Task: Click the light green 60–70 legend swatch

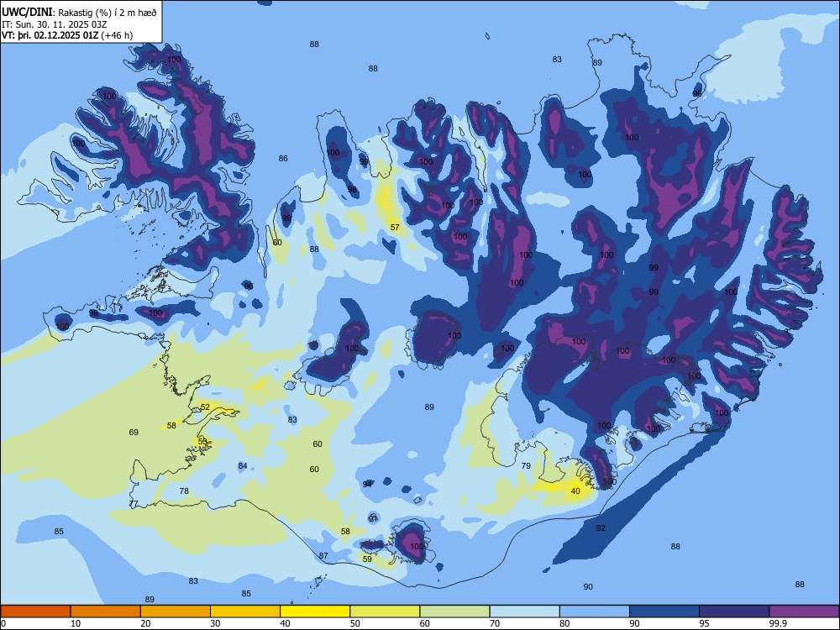Action: [454, 612]
